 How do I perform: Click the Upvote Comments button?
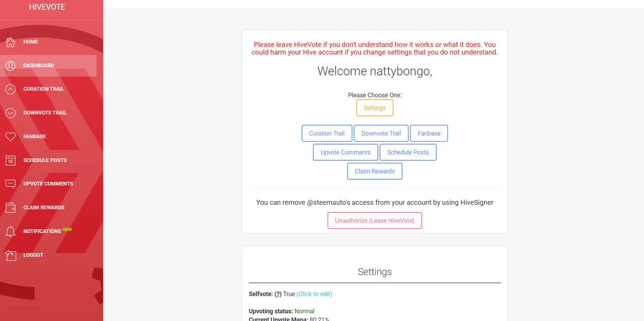click(x=346, y=152)
